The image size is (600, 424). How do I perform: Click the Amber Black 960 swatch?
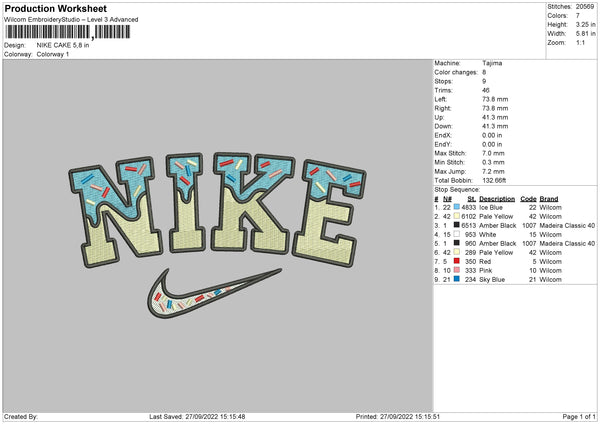pos(457,243)
